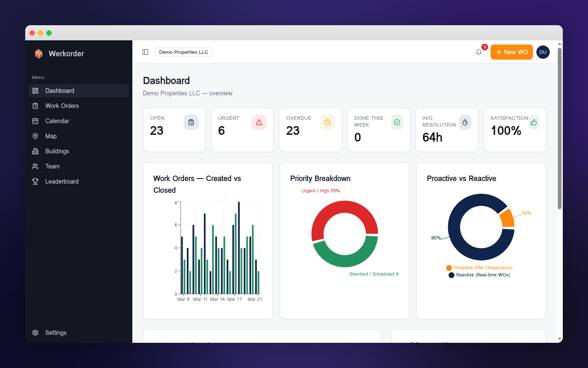Click the '64h' average resolution value
The image size is (588, 368).
coord(432,137)
